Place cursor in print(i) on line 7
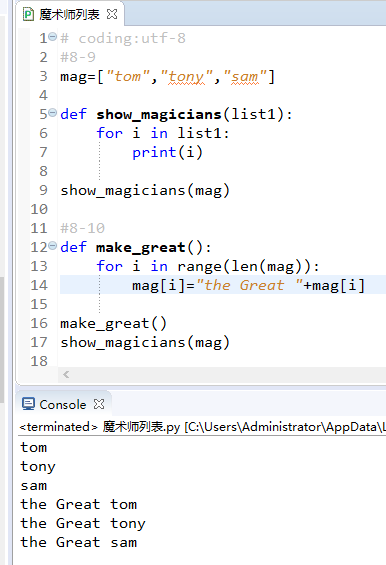This screenshot has height=565, width=386. [167, 152]
